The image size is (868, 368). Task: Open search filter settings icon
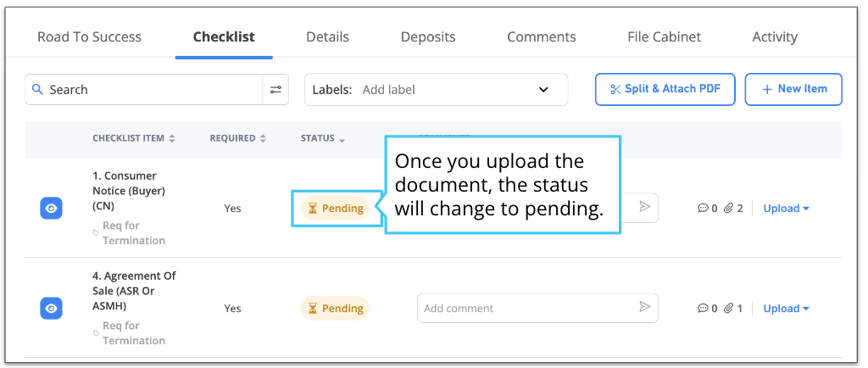[x=275, y=90]
